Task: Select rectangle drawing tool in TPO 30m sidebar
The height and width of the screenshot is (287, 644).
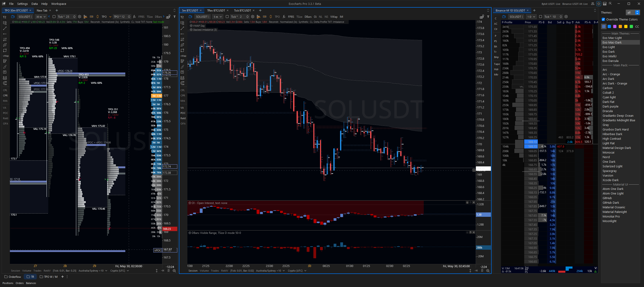Action: [x=5, y=50]
